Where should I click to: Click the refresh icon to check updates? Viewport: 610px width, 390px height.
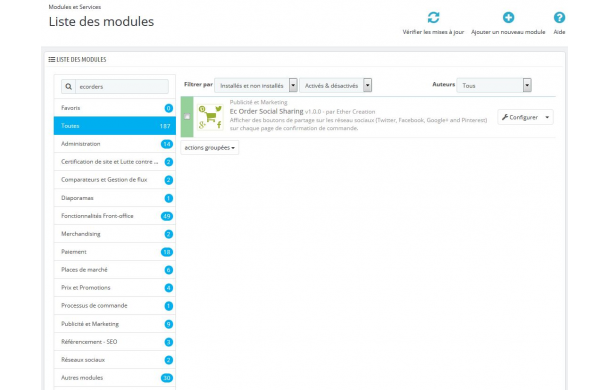pos(433,18)
